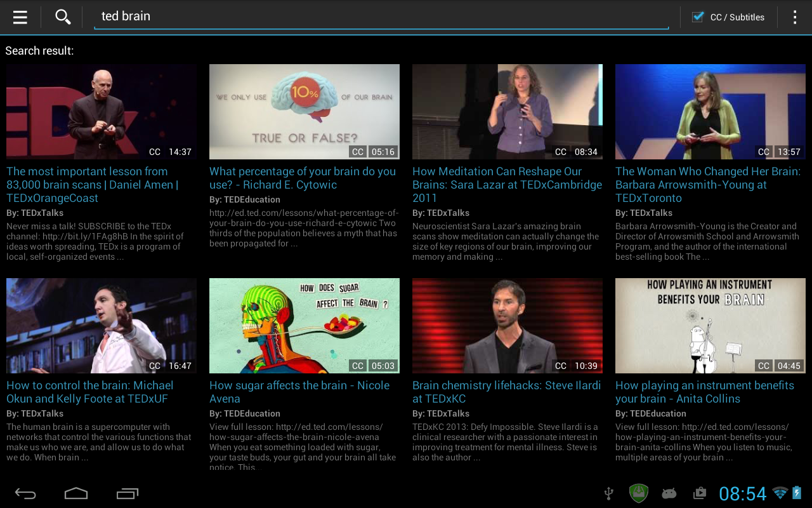Tap the 16:47 duration label
The height and width of the screenshot is (508, 812).
click(180, 366)
